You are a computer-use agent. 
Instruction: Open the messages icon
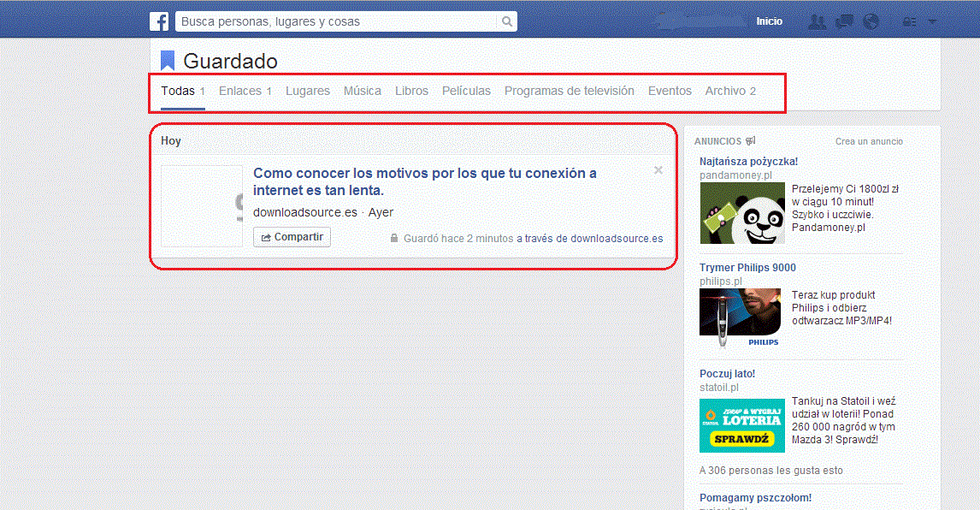pyautogui.click(x=844, y=22)
